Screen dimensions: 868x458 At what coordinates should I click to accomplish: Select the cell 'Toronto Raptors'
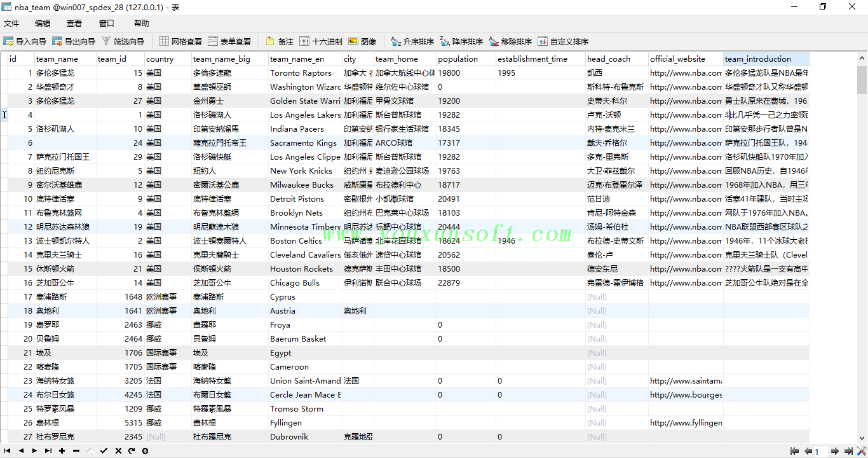click(x=305, y=73)
